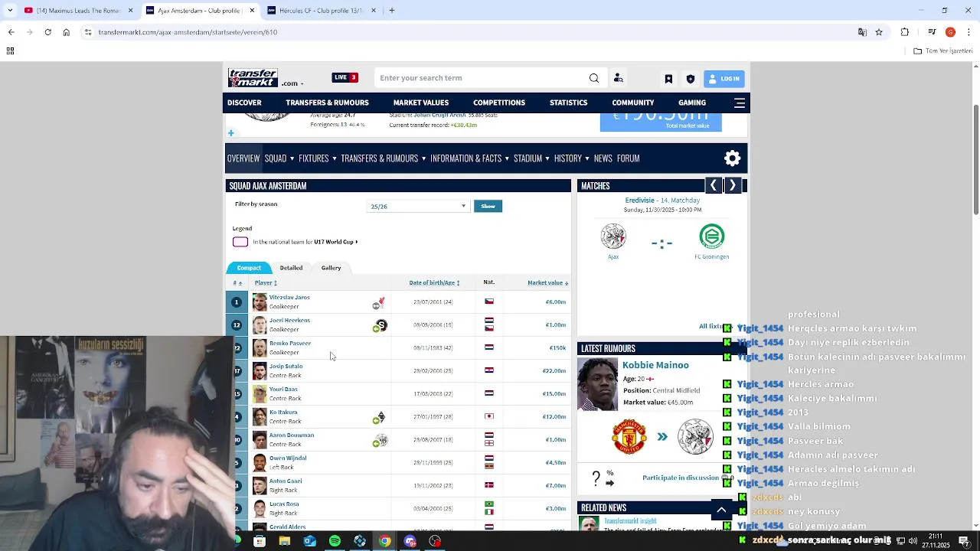
Task: Sort squad by Date of birth/Age column
Action: (434, 283)
